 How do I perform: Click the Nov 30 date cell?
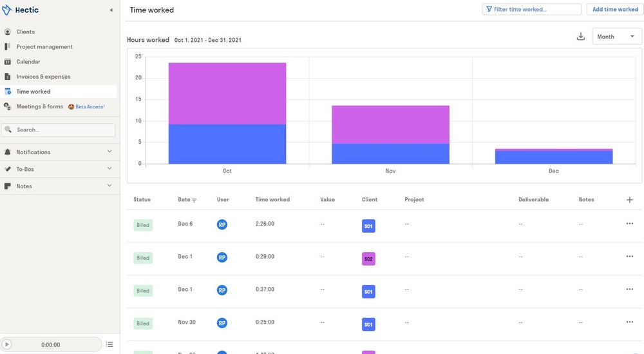coord(187,322)
